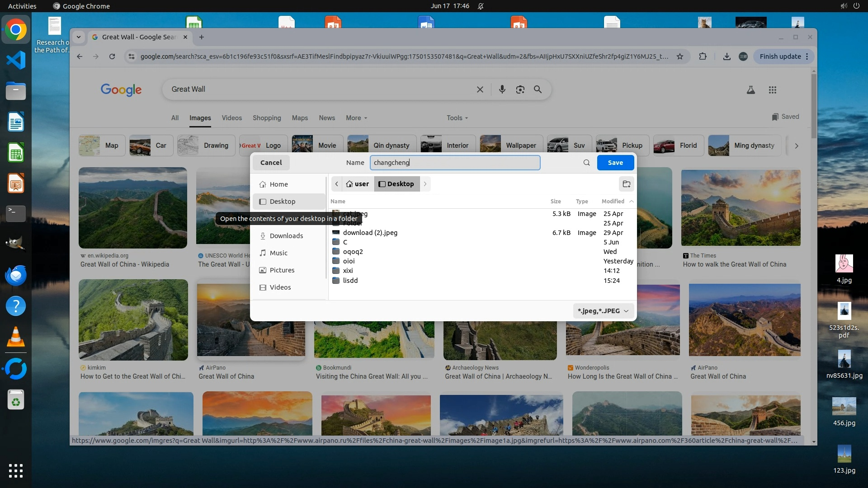
Task: Click the Save button
Action: click(615, 163)
